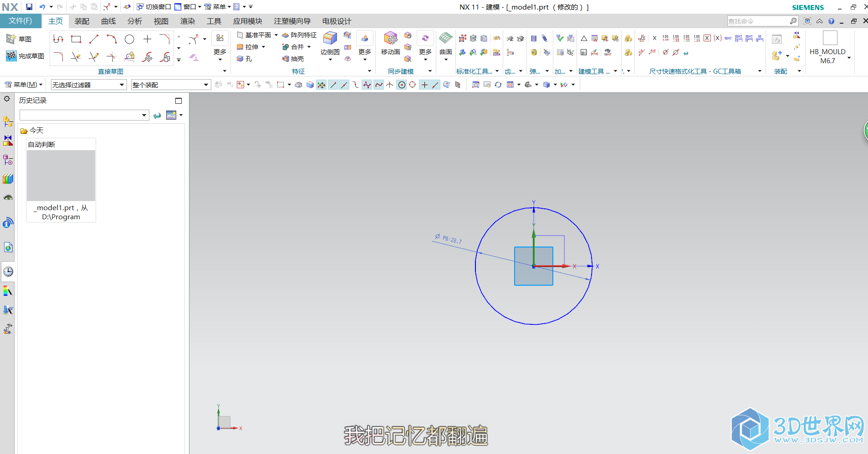Viewport: 868px width, 454px height.
Task: Switch to the 渲染 render tab
Action: 187,21
